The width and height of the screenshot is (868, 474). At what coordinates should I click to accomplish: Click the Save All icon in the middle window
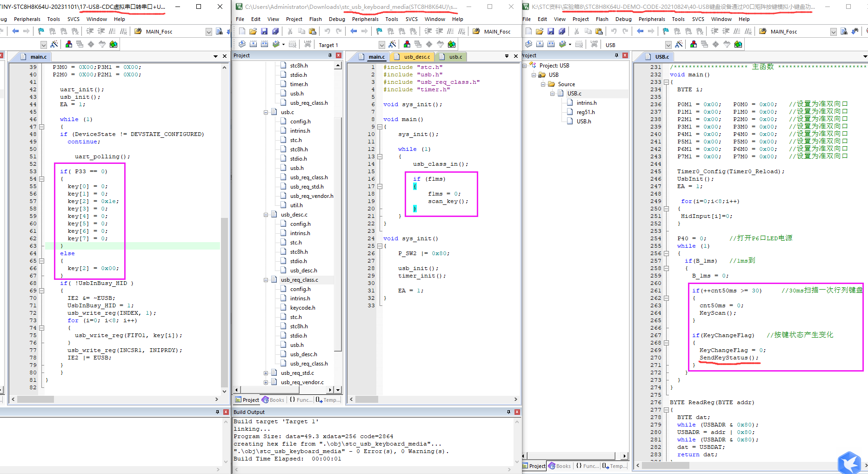275,31
